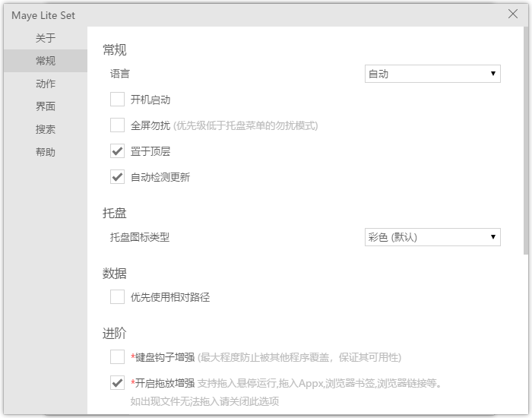This screenshot has height=418, width=532.
Task: Disable the 自动检测更新 checkbox
Action: tap(117, 177)
